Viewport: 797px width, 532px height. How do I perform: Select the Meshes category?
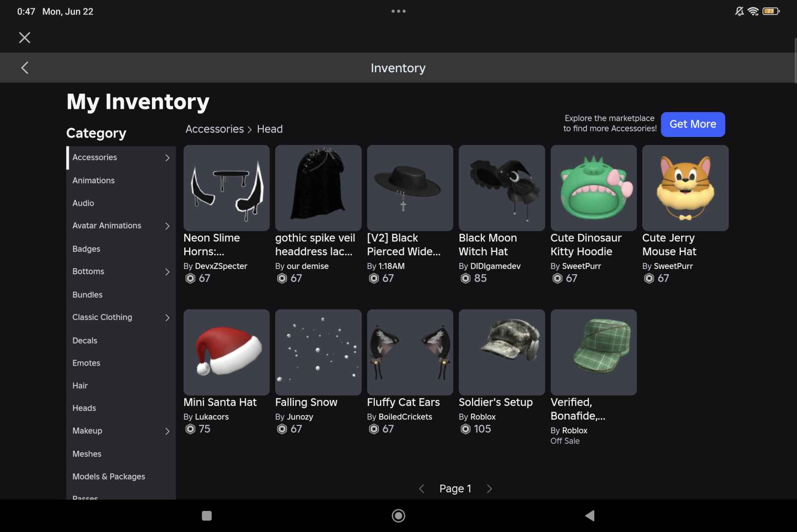(x=121, y=454)
